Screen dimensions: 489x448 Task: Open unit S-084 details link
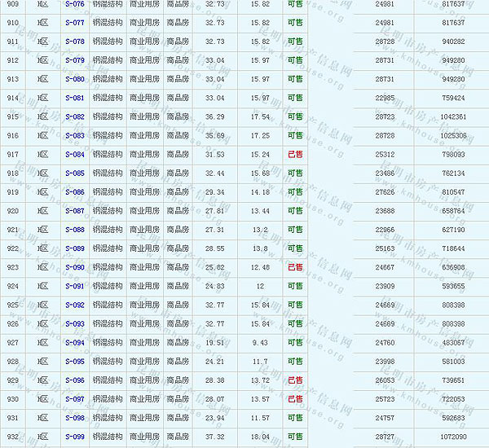point(74,154)
